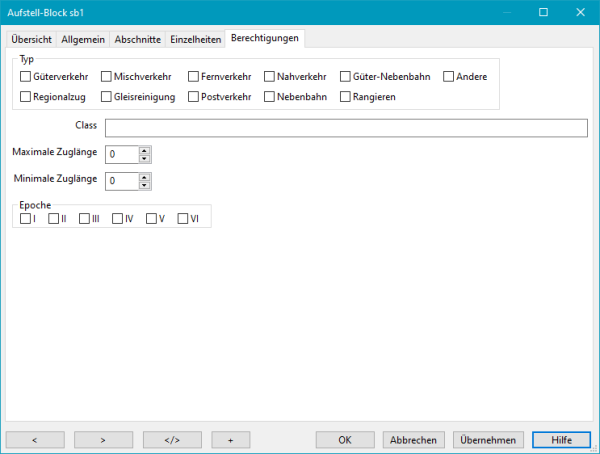600x454 pixels.
Task: Switch to the Abschnitte tab
Action: pos(138,39)
